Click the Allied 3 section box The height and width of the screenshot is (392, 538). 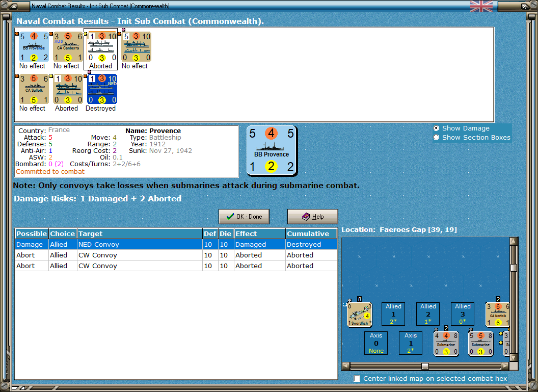463,313
